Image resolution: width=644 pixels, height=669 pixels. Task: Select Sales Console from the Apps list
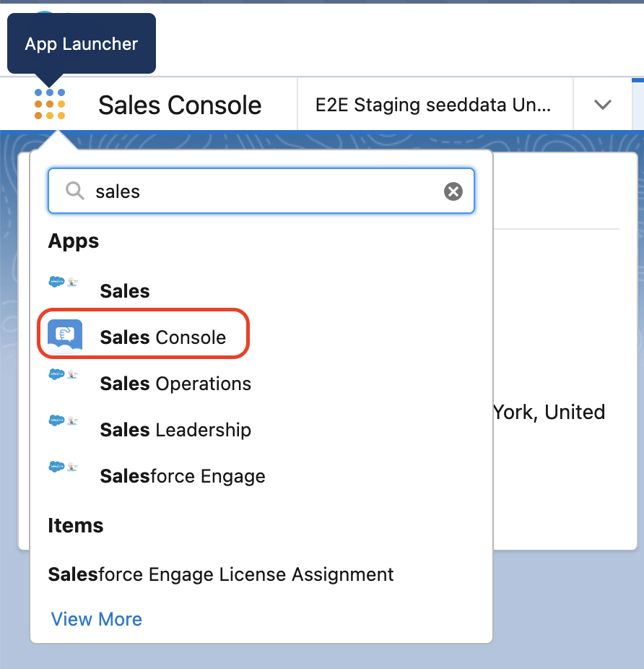coord(162,337)
